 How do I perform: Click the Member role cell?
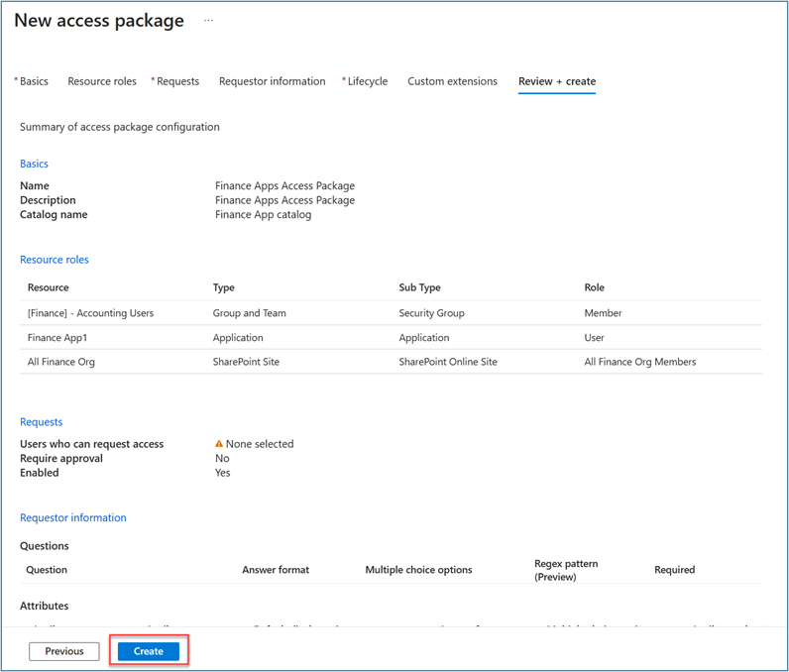[x=603, y=313]
